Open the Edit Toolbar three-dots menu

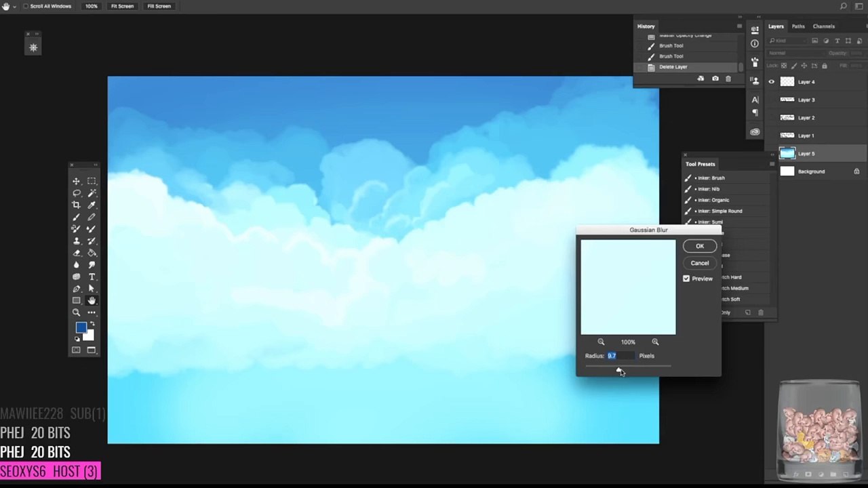pyautogui.click(x=92, y=312)
